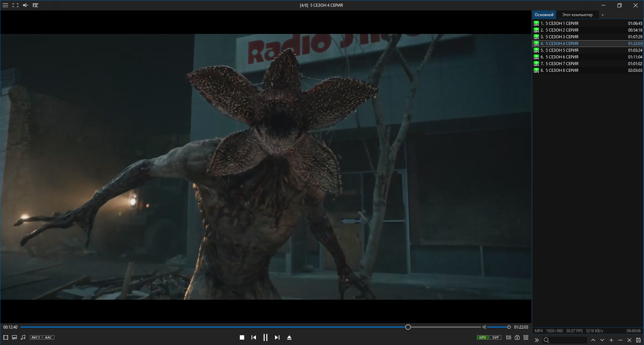Toggle the playlist panel icon in control bar
Screen dimensions: 644x345
pyautogui.click(x=526, y=337)
